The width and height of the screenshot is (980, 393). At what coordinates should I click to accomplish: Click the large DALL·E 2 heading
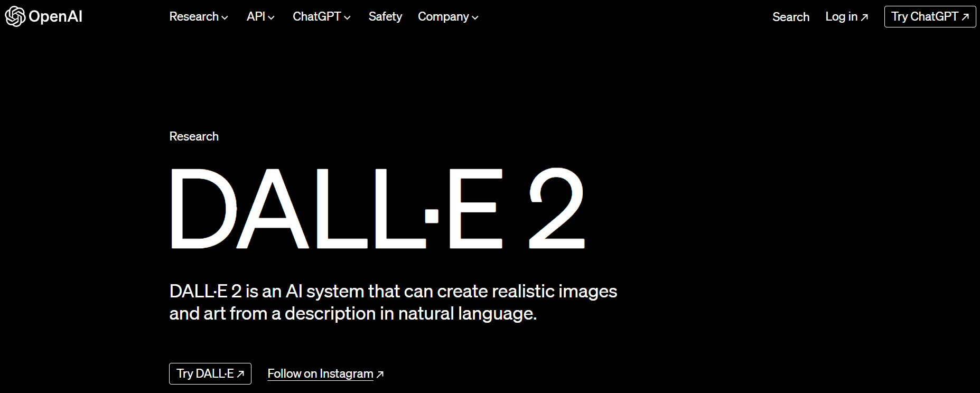377,208
